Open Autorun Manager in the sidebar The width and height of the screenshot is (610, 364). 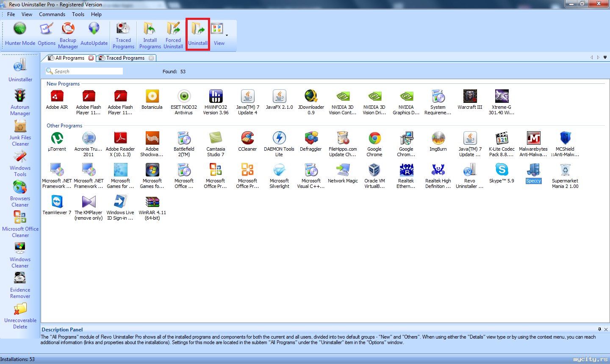(x=20, y=102)
